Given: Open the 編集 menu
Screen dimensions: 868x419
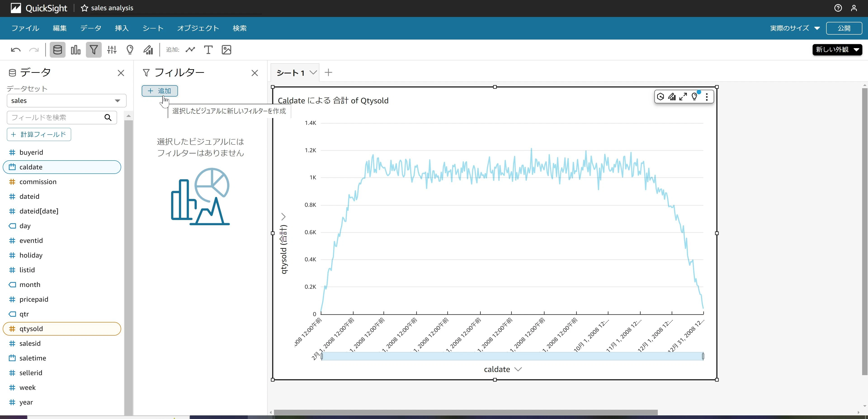Looking at the screenshot, I should tap(60, 28).
